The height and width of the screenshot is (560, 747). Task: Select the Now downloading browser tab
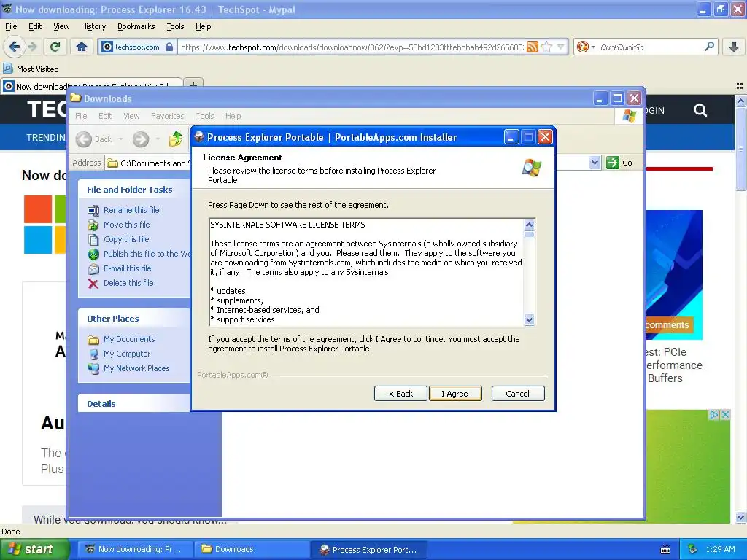pyautogui.click(x=90, y=86)
